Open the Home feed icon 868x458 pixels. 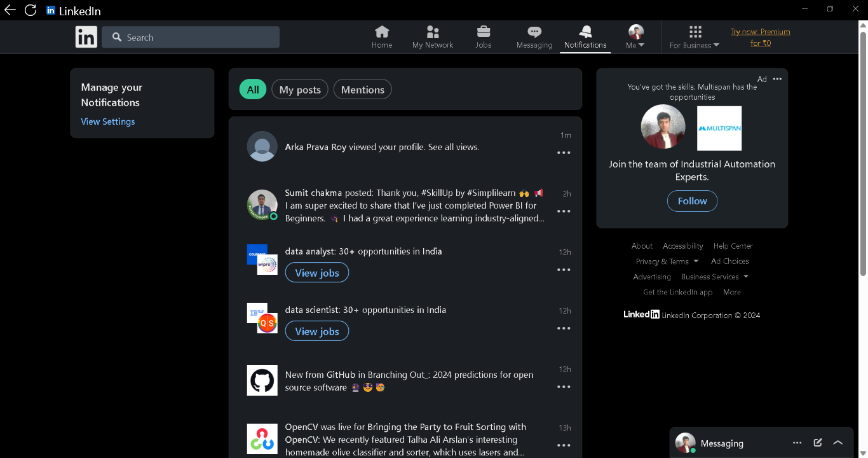tap(382, 32)
